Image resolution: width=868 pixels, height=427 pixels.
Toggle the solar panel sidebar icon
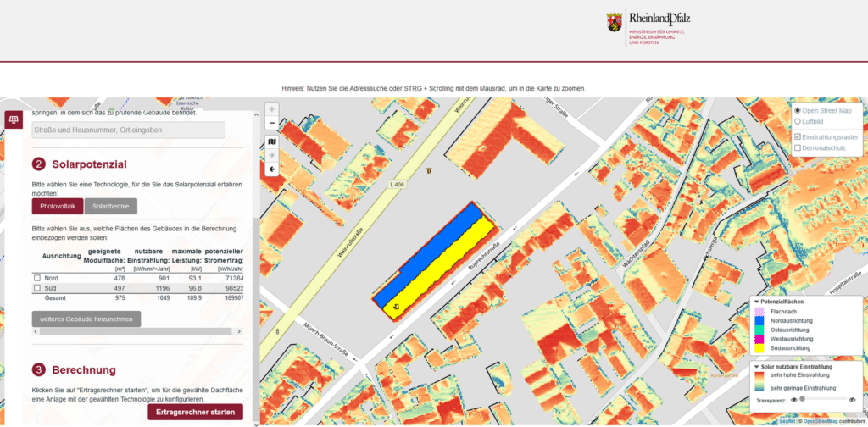tap(14, 120)
